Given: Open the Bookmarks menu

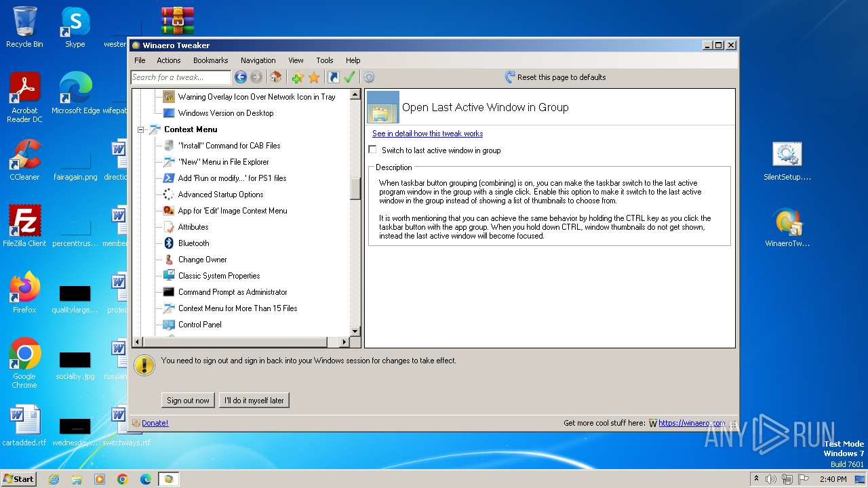Looking at the screenshot, I should coord(211,60).
